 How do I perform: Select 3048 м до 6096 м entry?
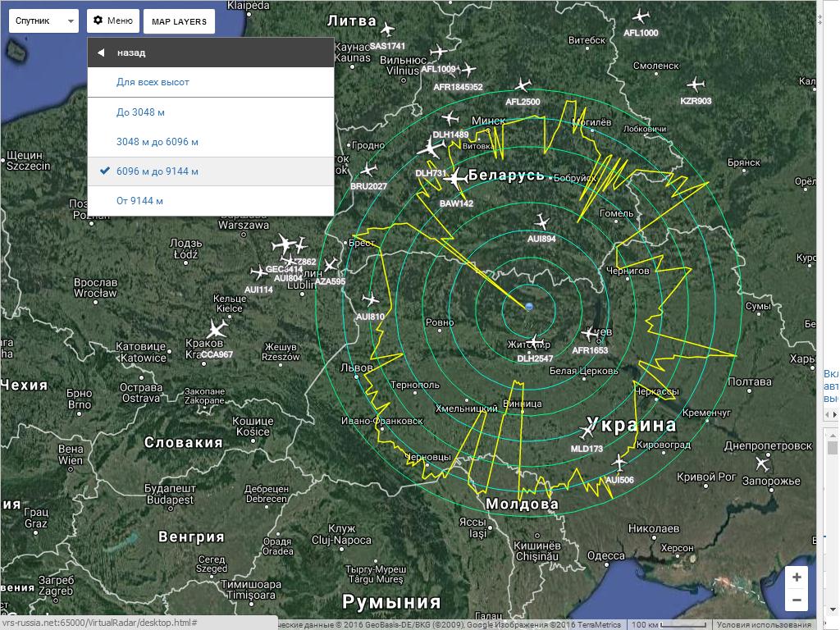click(x=157, y=142)
